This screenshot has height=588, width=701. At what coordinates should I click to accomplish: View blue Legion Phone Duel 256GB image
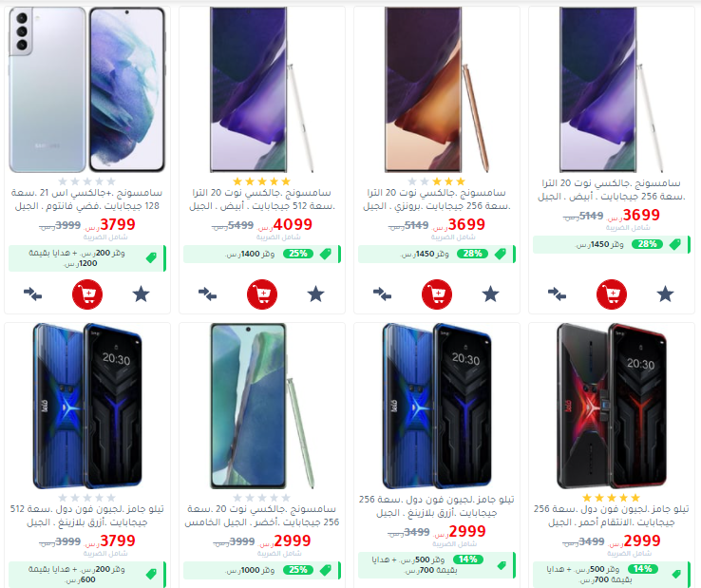(x=437, y=406)
